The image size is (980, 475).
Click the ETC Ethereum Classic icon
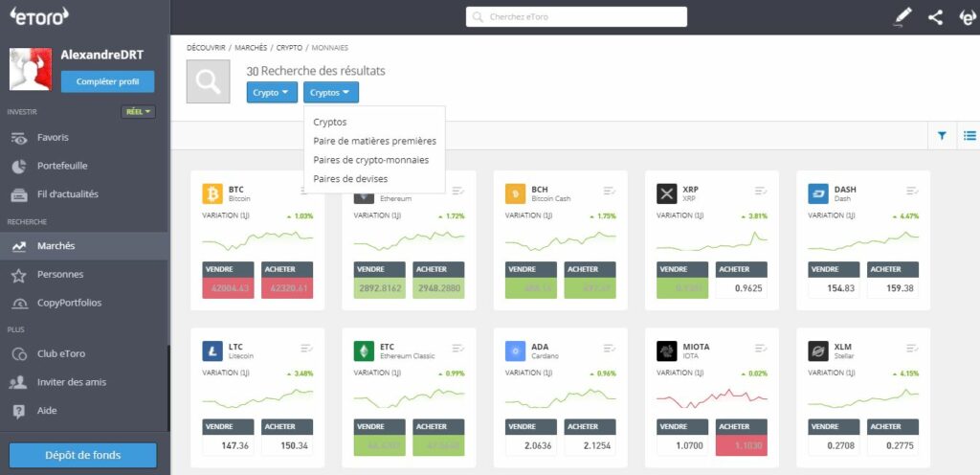click(364, 351)
